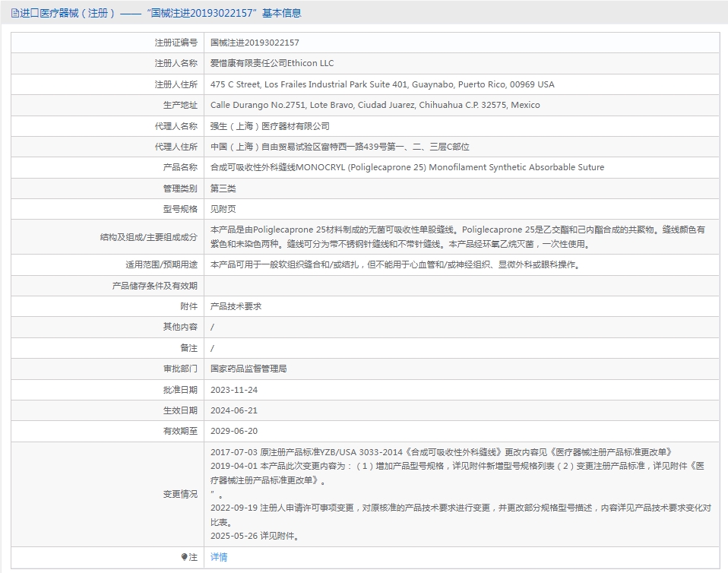728x573 pixels.
Task: Click the page header title 基本信息
Action: coord(281,13)
